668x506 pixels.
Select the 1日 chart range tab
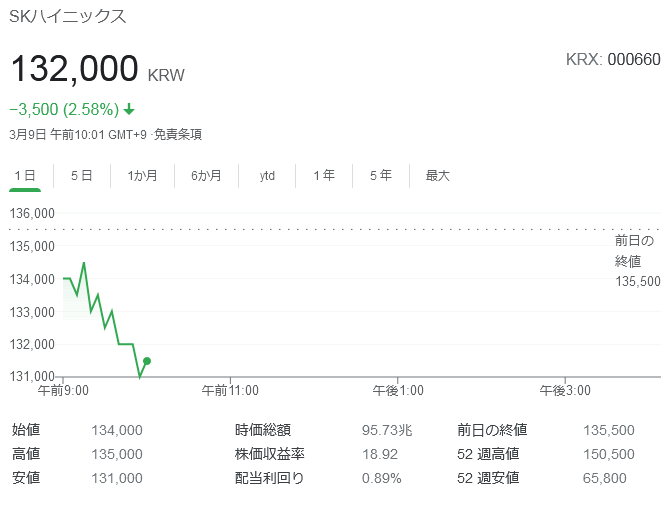(x=25, y=176)
